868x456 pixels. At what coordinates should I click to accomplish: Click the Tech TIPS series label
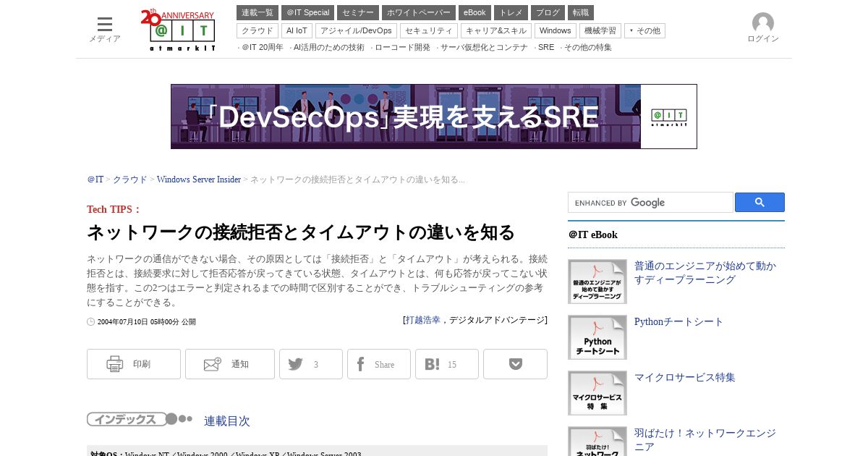click(x=114, y=210)
